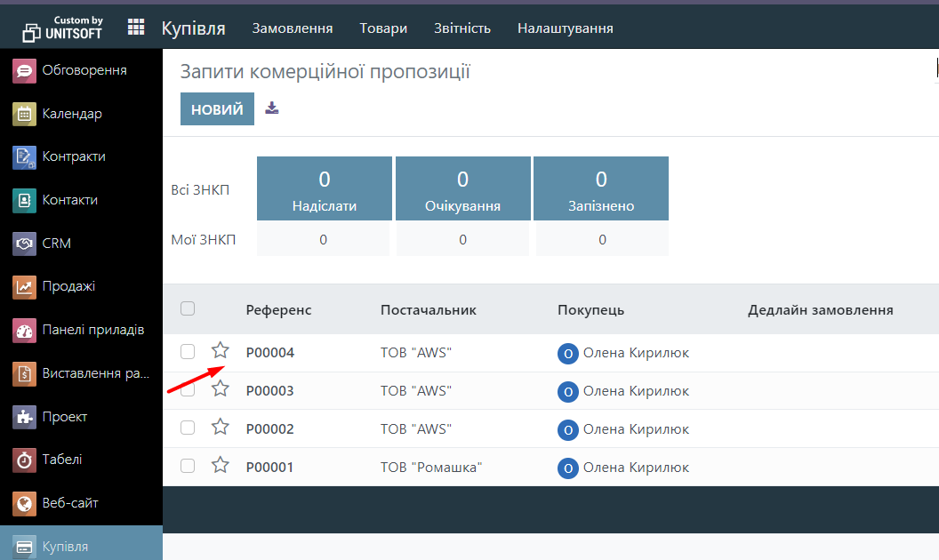The width and height of the screenshot is (939, 560).
Task: Open Панелі приладів in sidebar
Action: click(x=92, y=330)
